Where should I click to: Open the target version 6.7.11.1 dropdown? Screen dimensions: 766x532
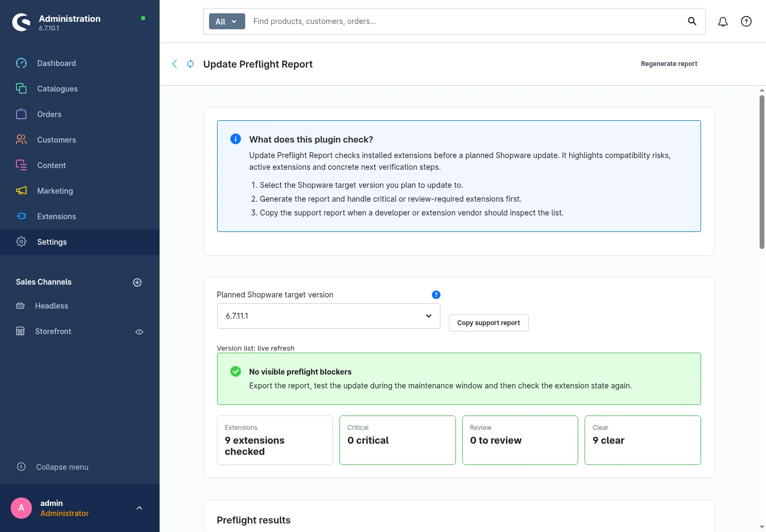point(329,316)
